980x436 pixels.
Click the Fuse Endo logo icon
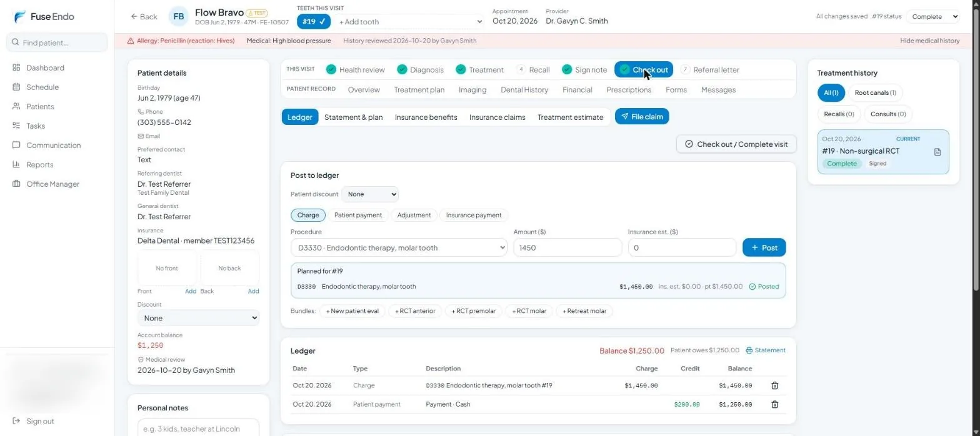tap(19, 17)
